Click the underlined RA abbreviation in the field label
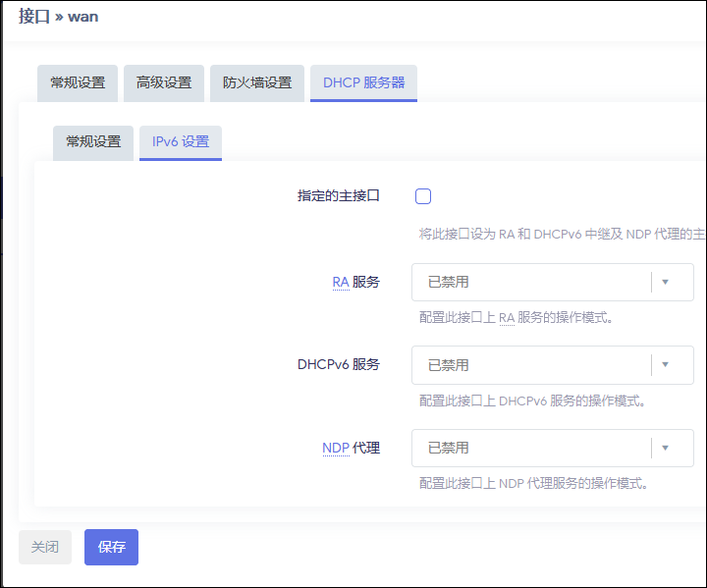The image size is (707, 588). [x=341, y=283]
